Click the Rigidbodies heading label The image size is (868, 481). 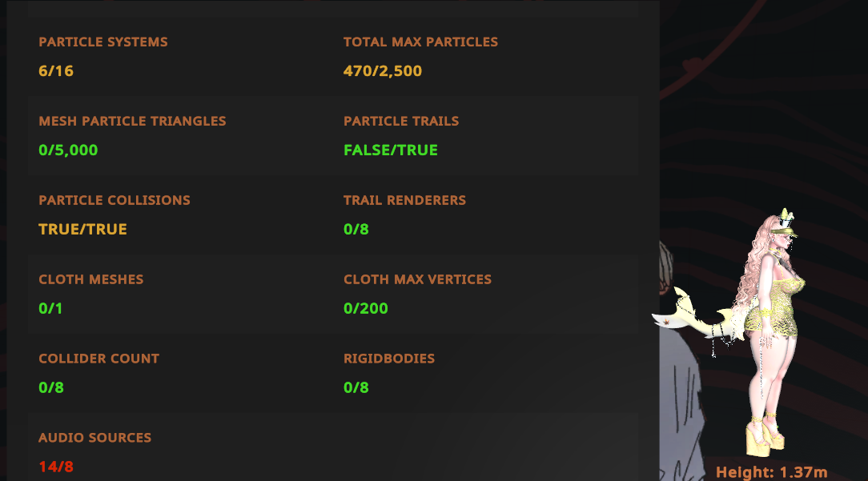click(389, 359)
